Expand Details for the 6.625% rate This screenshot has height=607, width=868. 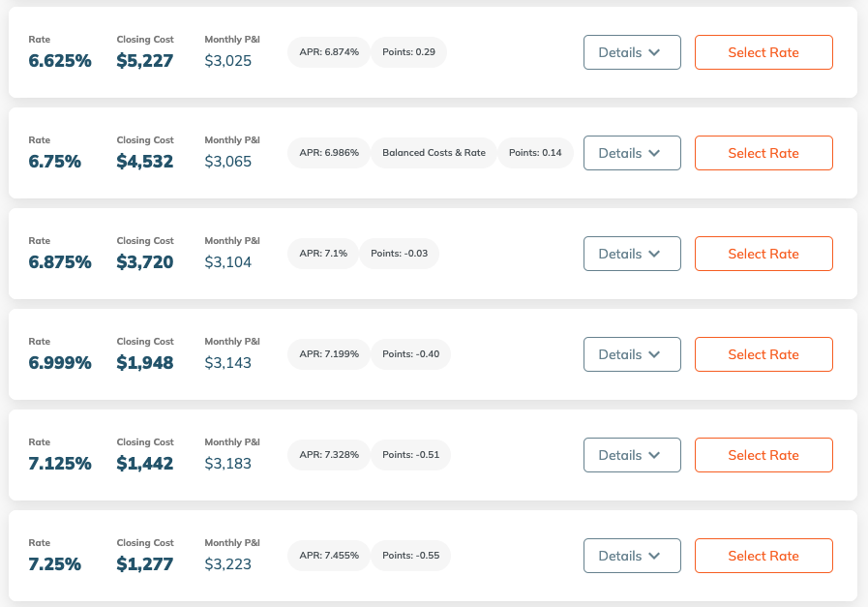click(x=632, y=52)
